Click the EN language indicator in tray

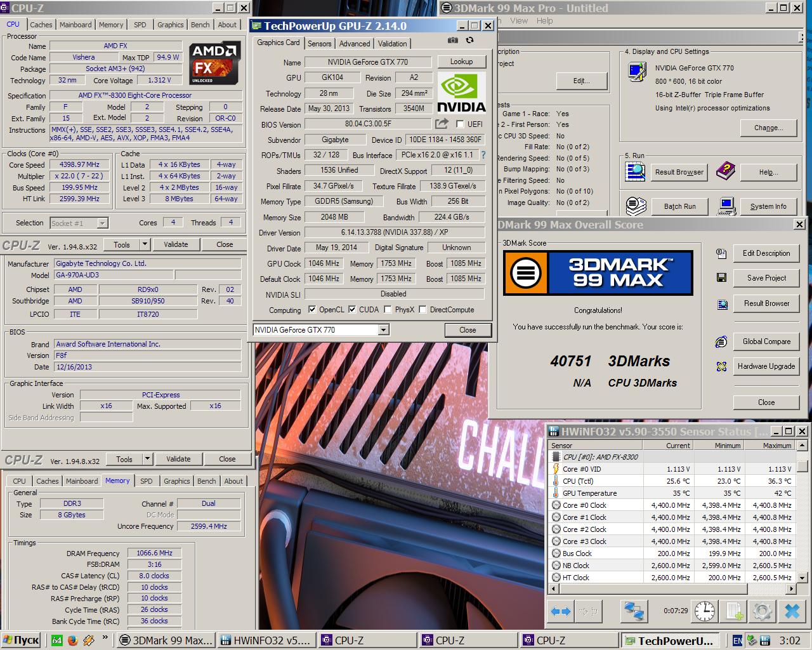(x=737, y=640)
